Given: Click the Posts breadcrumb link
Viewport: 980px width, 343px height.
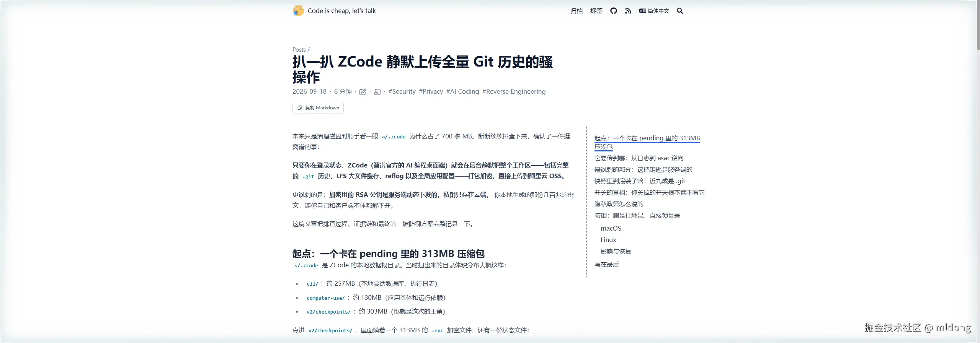Looking at the screenshot, I should pos(299,50).
